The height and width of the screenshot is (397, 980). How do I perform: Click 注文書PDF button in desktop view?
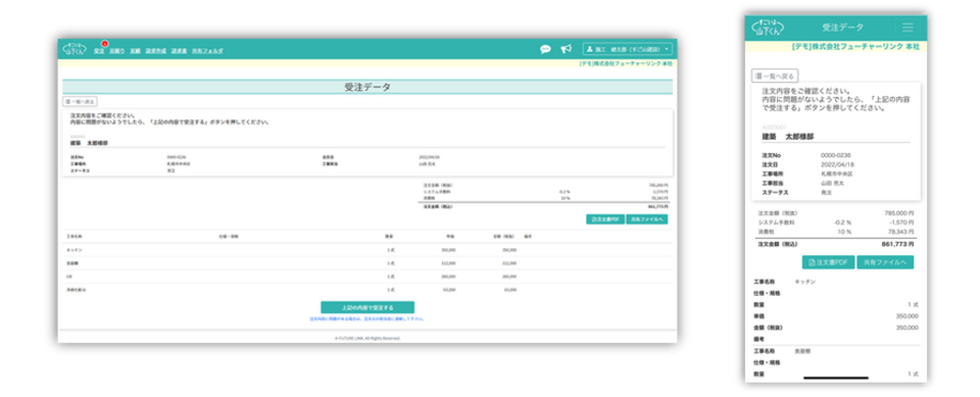pos(605,219)
